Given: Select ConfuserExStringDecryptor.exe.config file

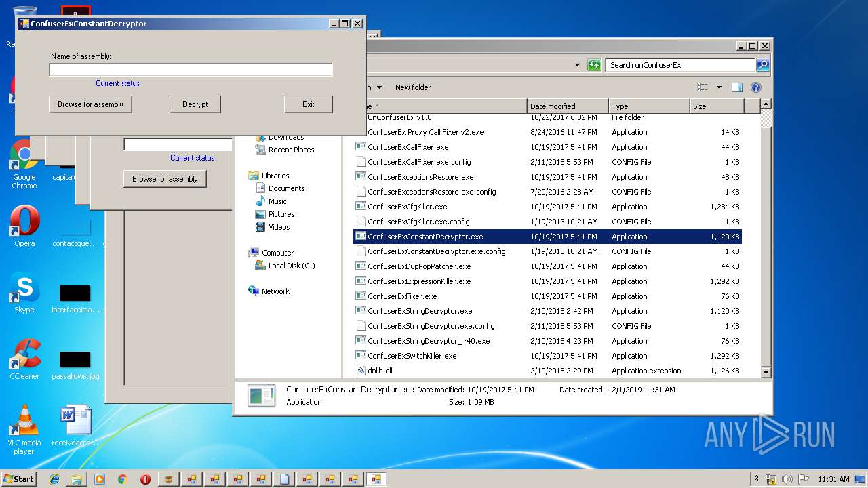Looking at the screenshot, I should (x=547, y=326).
